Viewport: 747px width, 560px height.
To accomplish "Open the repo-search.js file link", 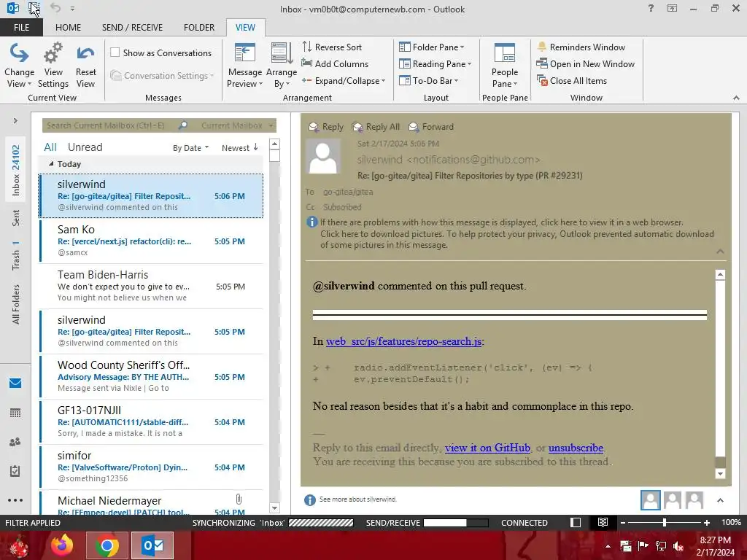I will [x=404, y=341].
